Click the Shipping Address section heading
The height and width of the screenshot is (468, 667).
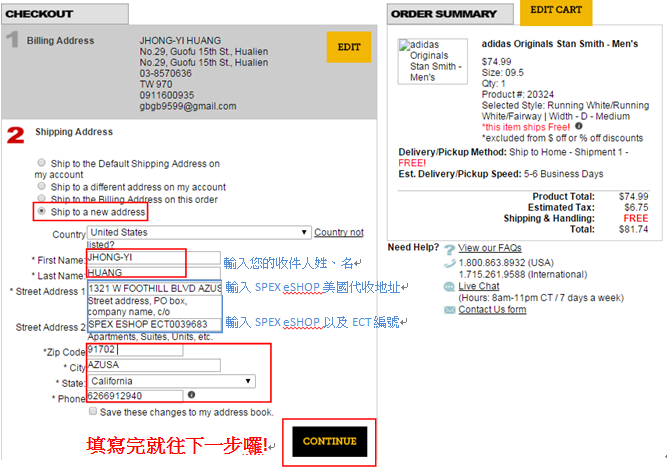(74, 132)
